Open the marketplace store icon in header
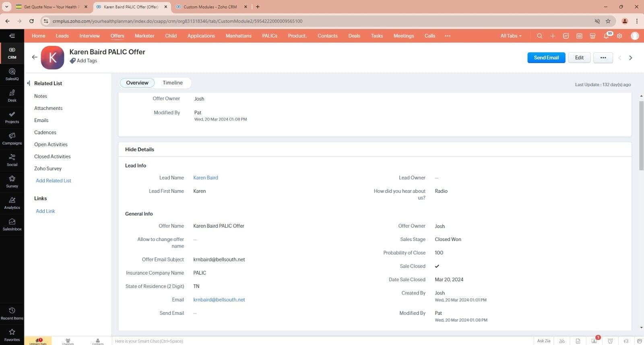 (592, 36)
